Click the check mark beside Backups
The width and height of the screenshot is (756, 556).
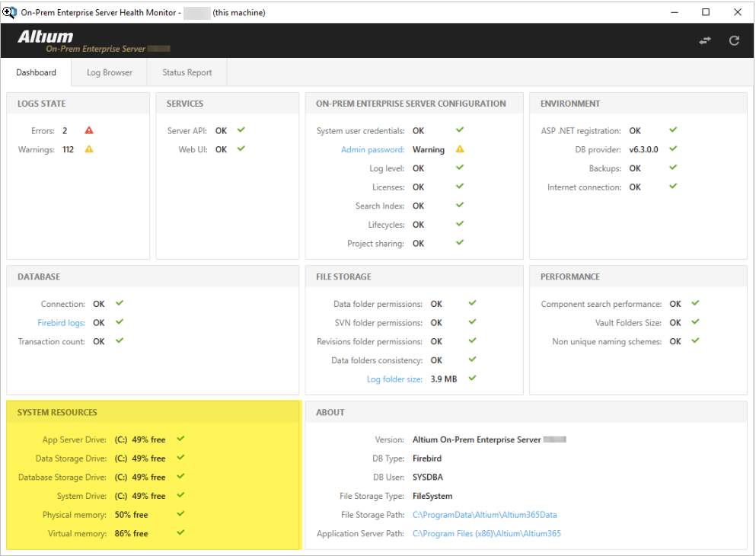(673, 168)
